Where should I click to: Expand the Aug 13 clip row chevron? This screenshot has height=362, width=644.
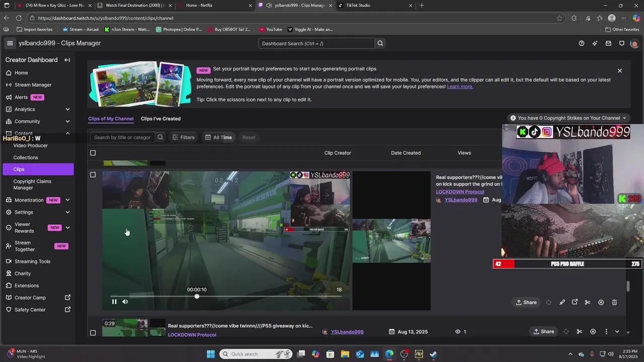[x=617, y=331]
